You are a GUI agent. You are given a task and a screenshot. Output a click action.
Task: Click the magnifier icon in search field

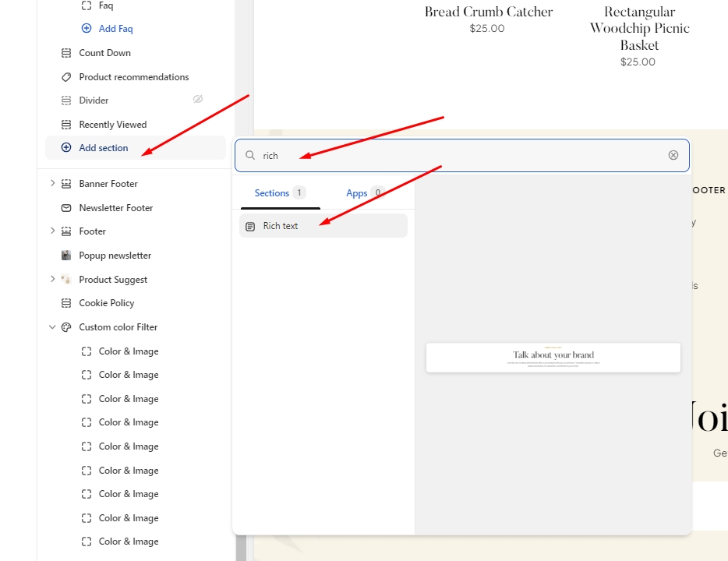(x=250, y=155)
